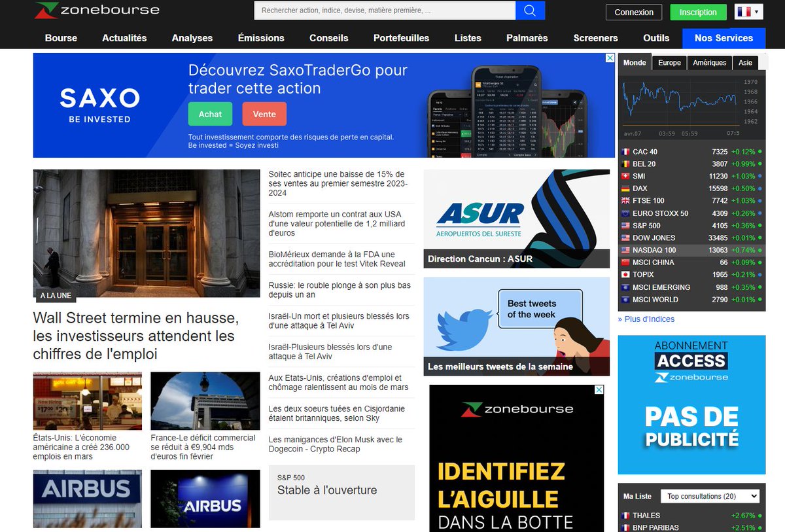This screenshot has height=532, width=785.
Task: Click the Chinese flag next to MSCI CHINA
Action: (x=625, y=262)
